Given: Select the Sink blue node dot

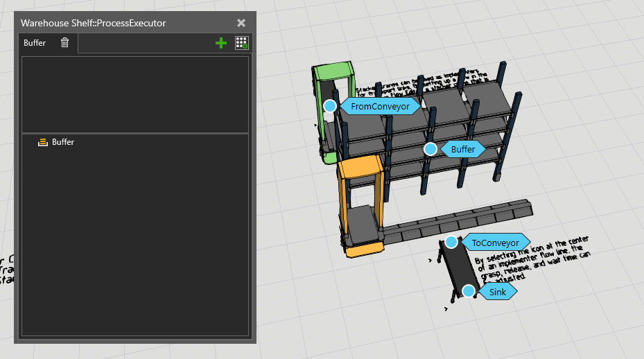Looking at the screenshot, I should pyautogui.click(x=469, y=291).
